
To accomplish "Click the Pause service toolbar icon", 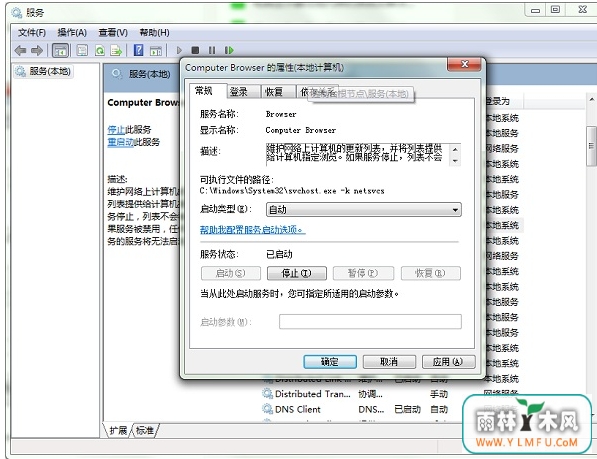I will point(212,50).
